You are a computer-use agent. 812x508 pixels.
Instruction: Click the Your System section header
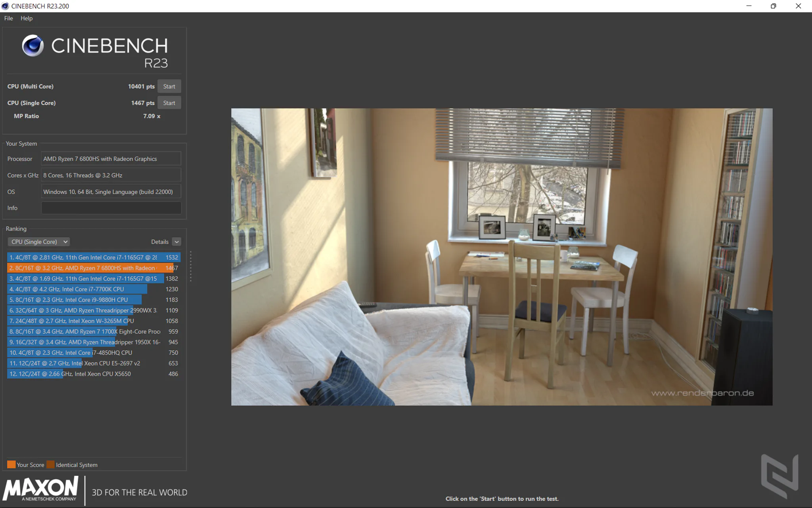[x=21, y=144]
